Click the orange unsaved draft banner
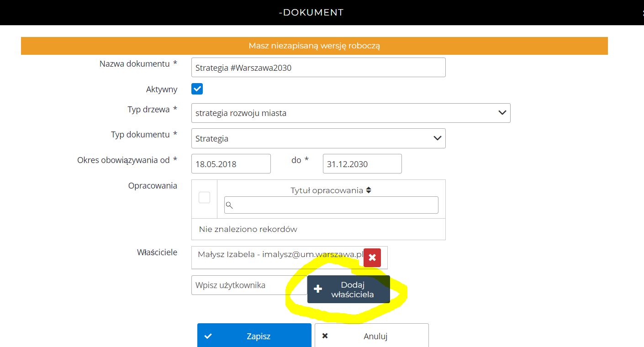This screenshot has width=644, height=347. tap(314, 46)
